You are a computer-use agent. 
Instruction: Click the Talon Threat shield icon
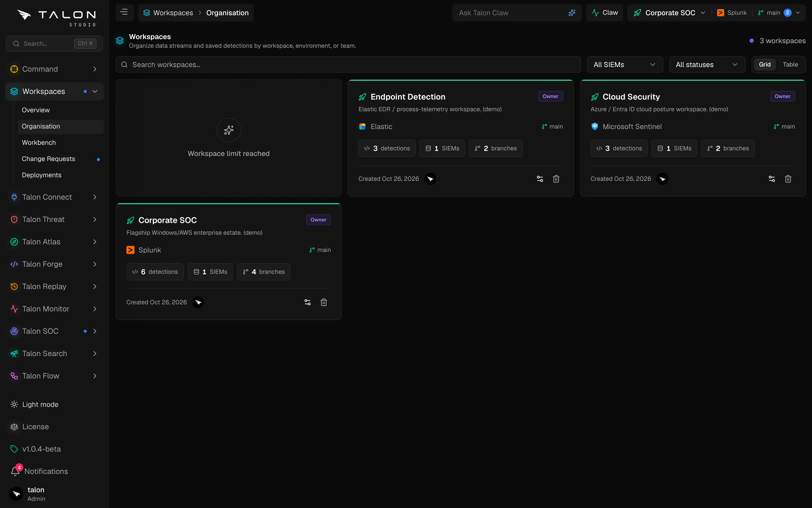click(14, 220)
